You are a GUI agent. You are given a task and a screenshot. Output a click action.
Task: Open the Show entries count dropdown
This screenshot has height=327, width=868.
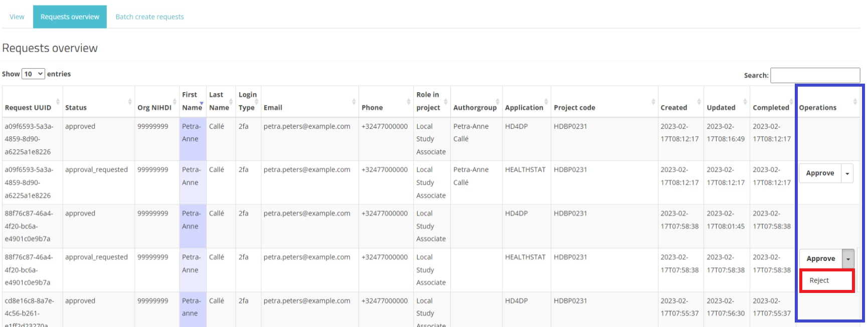coord(33,74)
